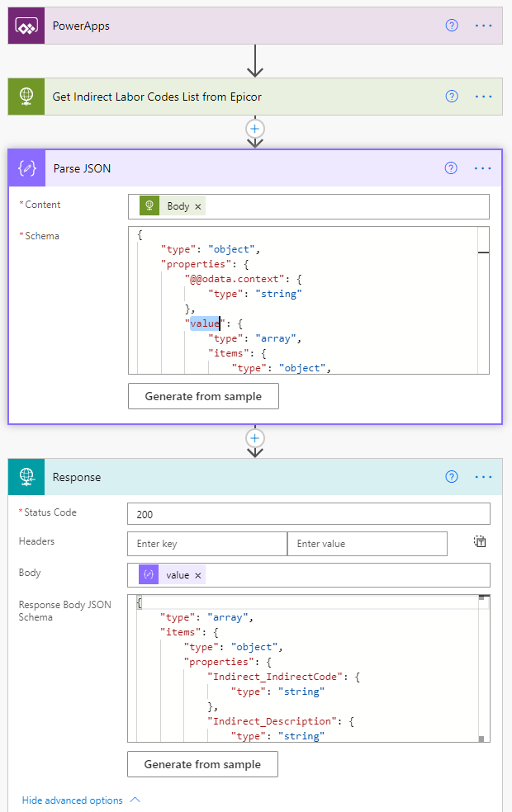The image size is (512, 812).
Task: Click Generate from sample under Response schema
Action: [x=202, y=764]
